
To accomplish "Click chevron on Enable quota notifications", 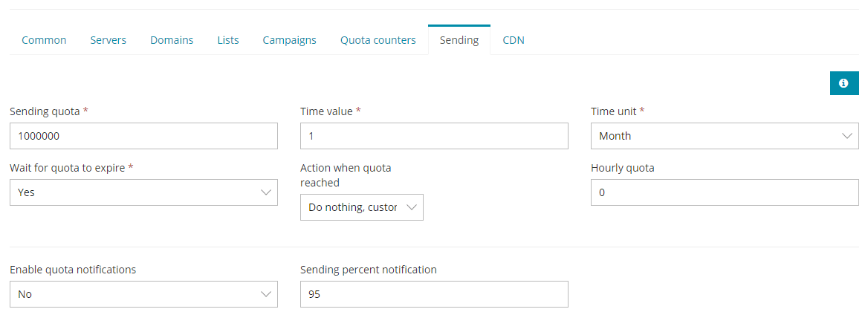I will (x=266, y=294).
